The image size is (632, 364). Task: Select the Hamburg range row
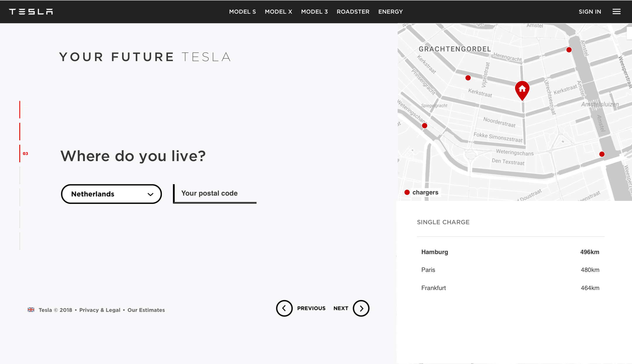tap(510, 252)
